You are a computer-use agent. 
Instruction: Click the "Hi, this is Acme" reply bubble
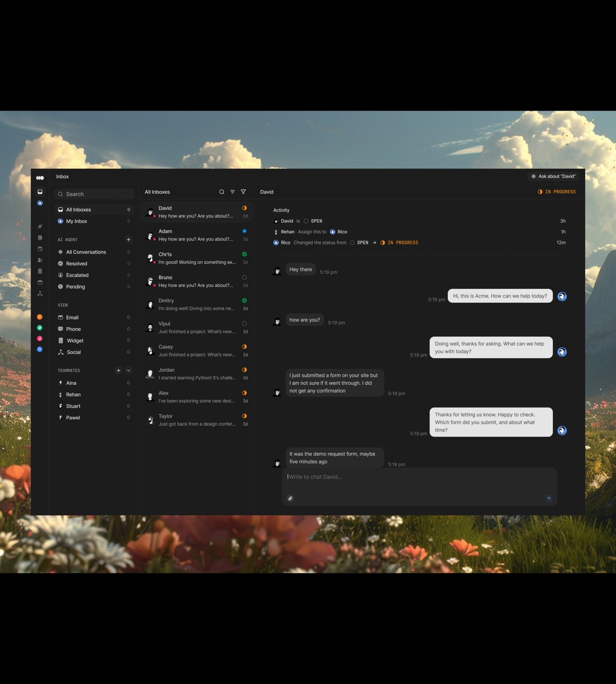[500, 296]
